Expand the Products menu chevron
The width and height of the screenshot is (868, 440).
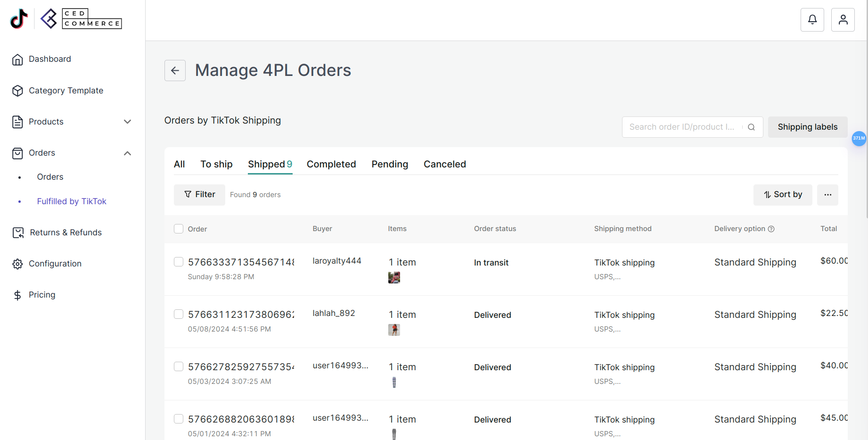tap(127, 122)
